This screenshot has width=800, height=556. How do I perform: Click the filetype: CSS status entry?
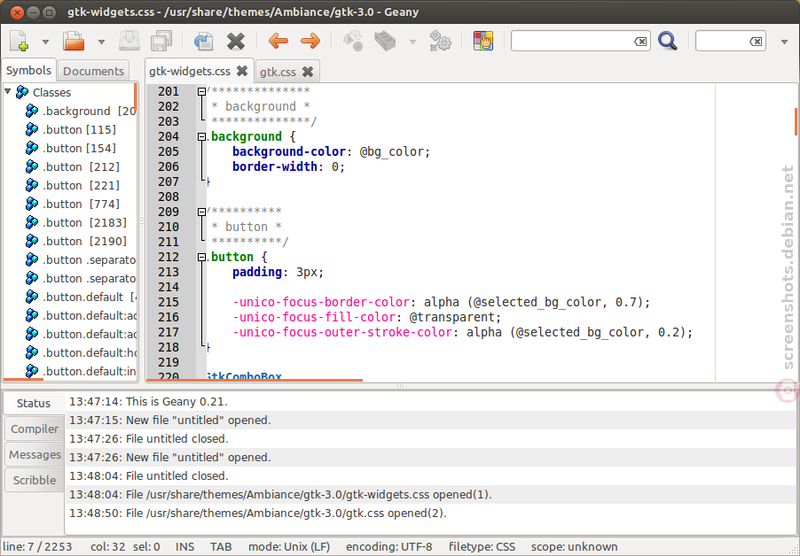[482, 547]
